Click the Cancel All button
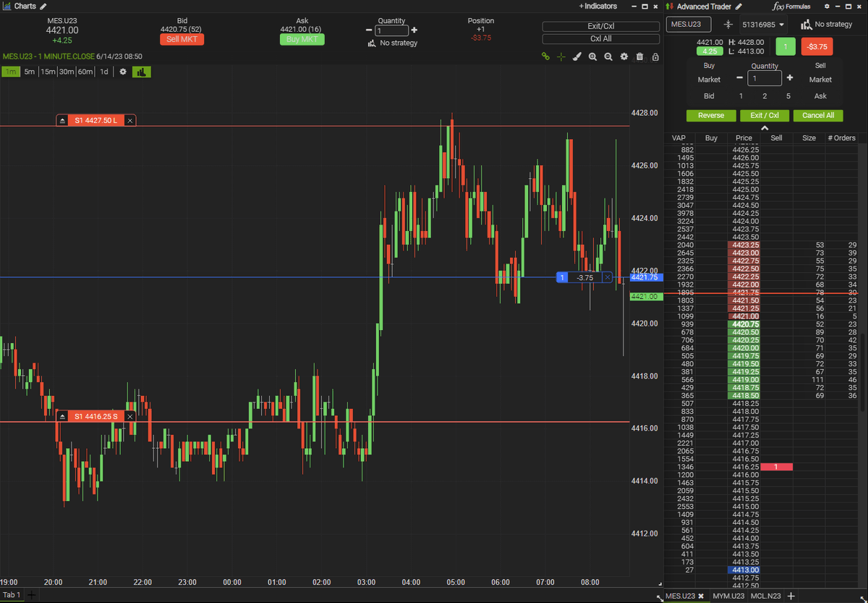Image resolution: width=868 pixels, height=603 pixels. (818, 115)
